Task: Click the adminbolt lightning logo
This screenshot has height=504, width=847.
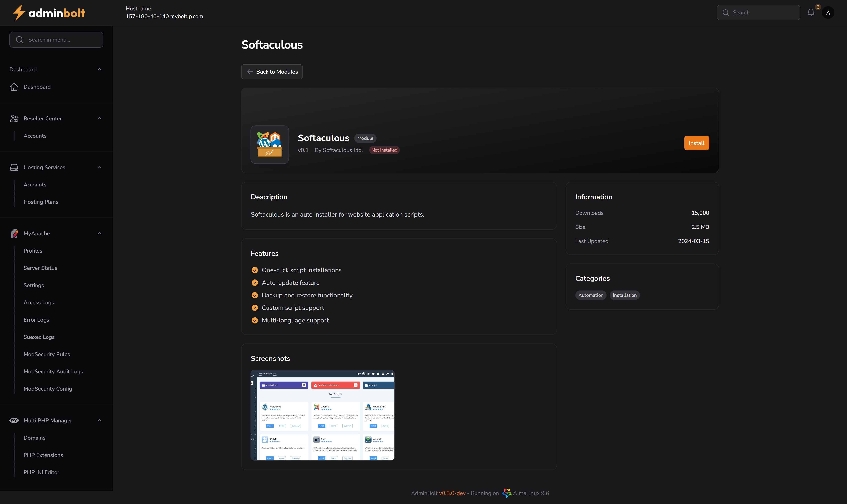Action: point(19,13)
